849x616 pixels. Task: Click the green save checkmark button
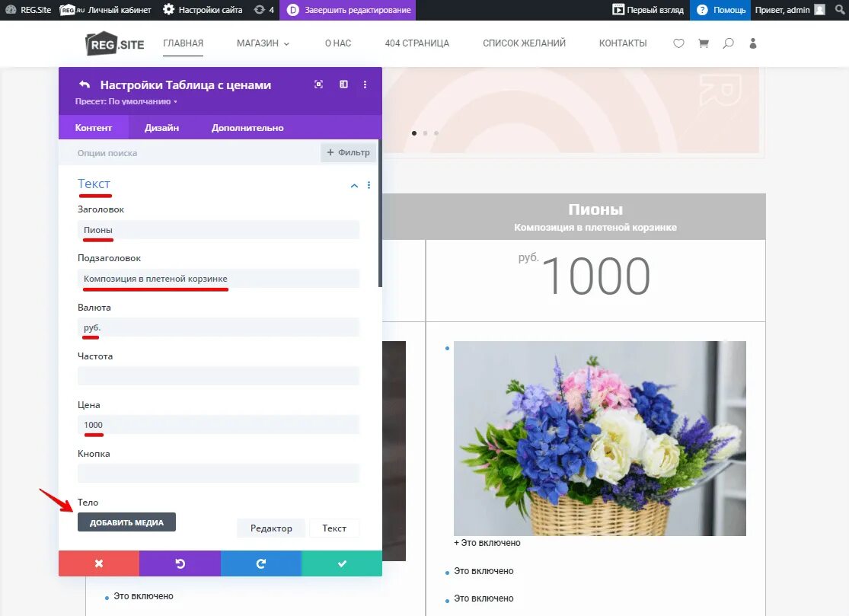(342, 563)
